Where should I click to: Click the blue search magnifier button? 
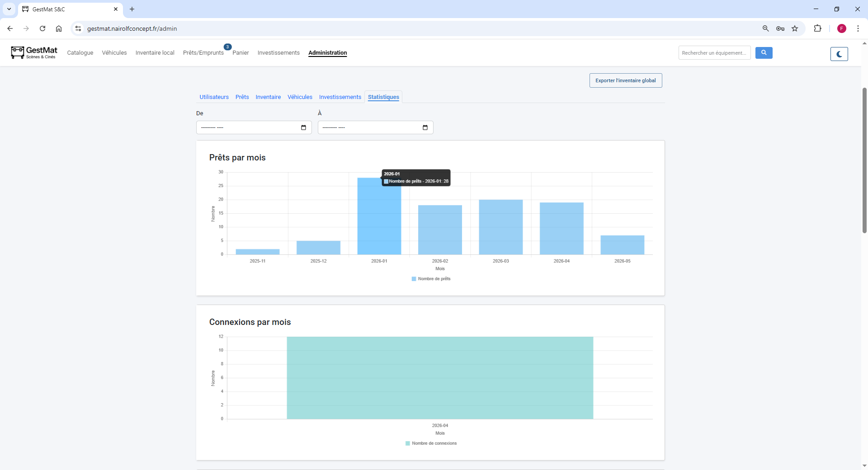click(x=764, y=53)
